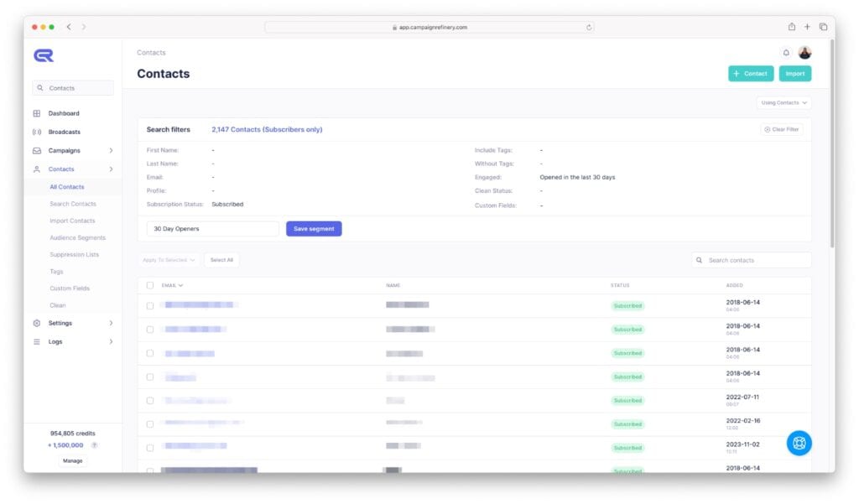Click the Clear Filter button
The width and height of the screenshot is (859, 504).
pyautogui.click(x=782, y=129)
